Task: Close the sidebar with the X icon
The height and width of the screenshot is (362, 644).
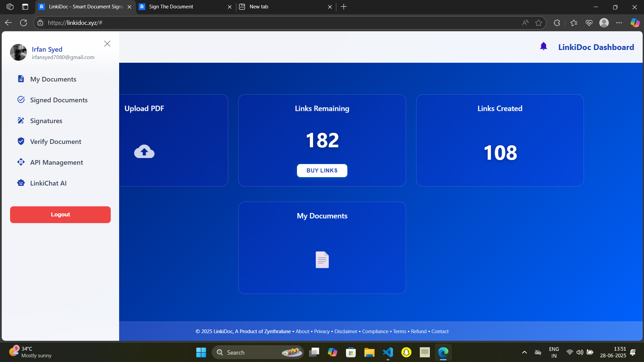Action: click(107, 44)
